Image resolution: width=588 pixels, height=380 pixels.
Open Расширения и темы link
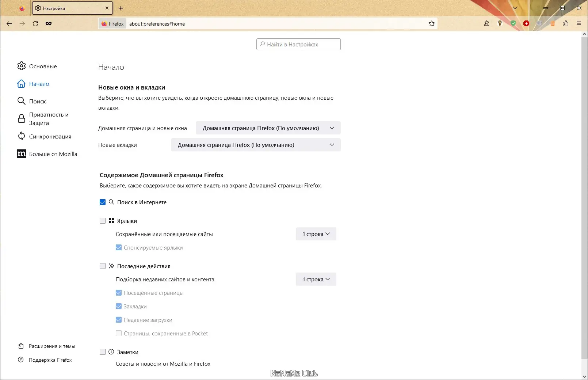pyautogui.click(x=46, y=346)
